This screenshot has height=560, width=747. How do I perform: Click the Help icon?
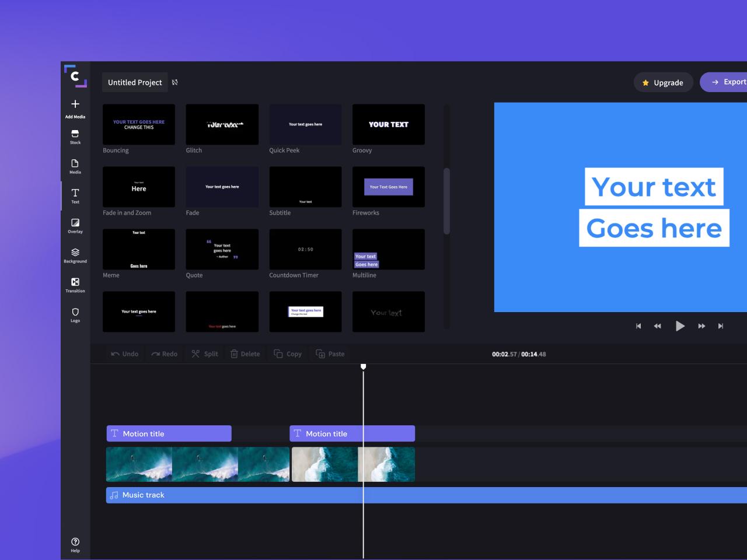pos(75,541)
